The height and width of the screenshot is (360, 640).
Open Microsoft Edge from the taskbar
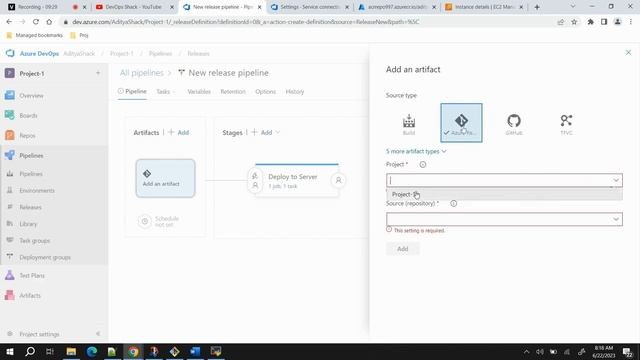click(92, 351)
